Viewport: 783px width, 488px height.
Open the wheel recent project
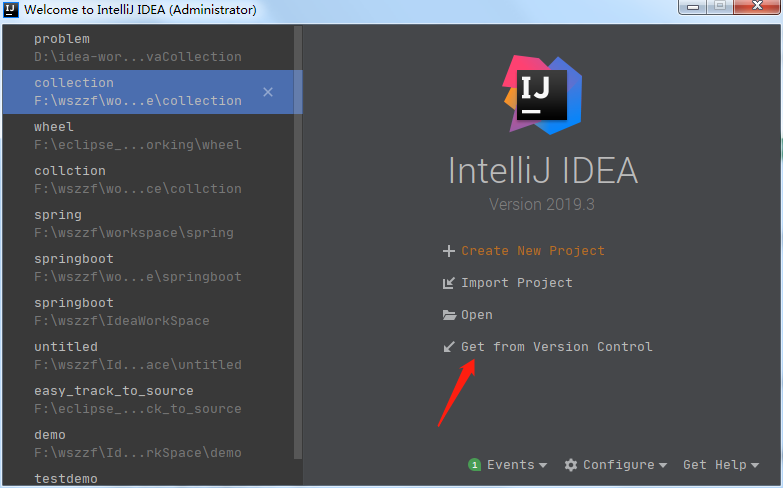(138, 136)
